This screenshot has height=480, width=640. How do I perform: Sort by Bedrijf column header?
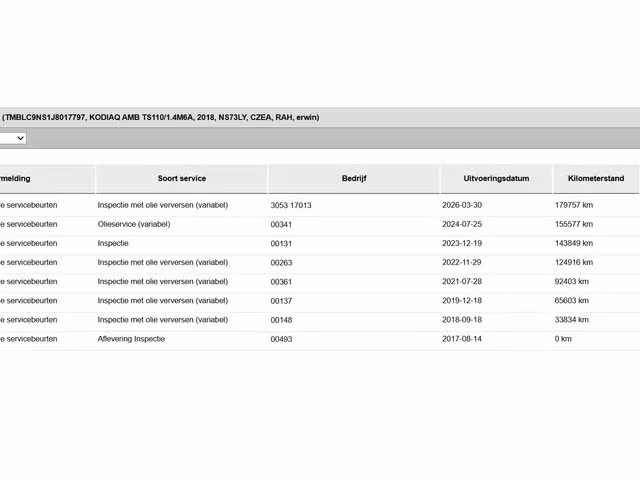tap(354, 178)
